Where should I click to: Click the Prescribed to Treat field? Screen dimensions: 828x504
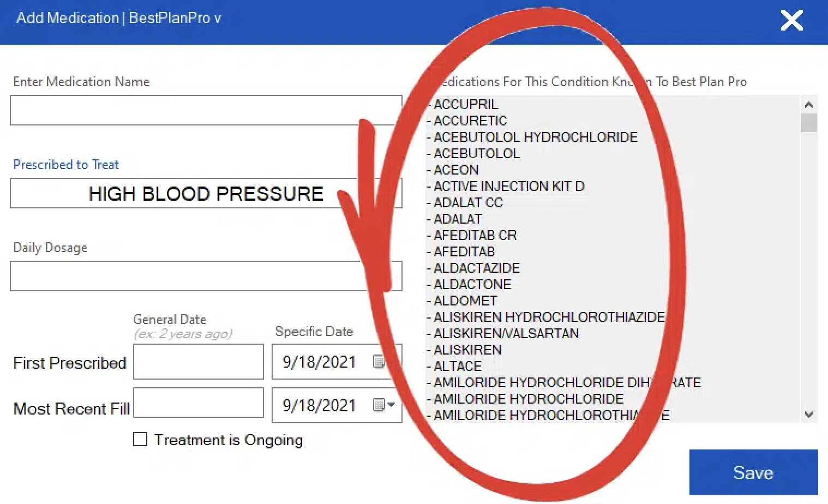tap(206, 194)
